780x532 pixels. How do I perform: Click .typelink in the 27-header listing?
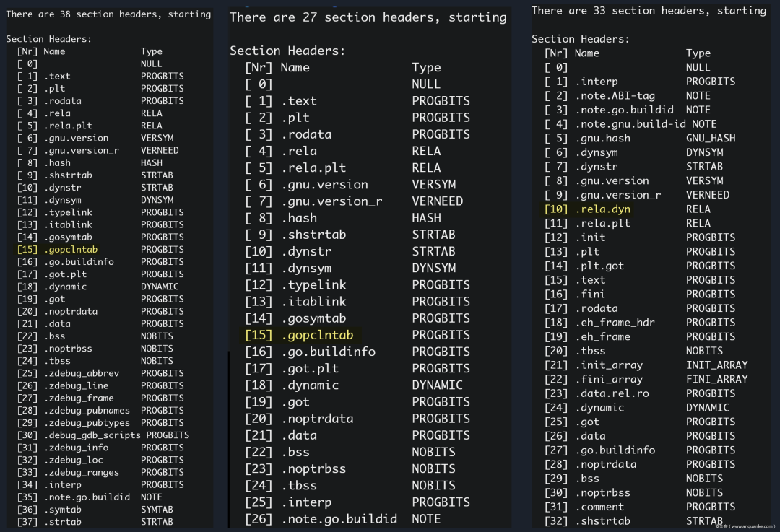[314, 285]
